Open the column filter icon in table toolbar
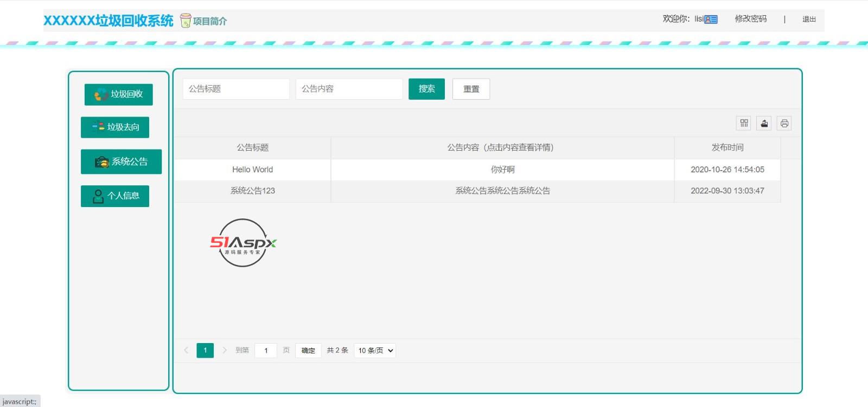868x407 pixels. click(744, 124)
